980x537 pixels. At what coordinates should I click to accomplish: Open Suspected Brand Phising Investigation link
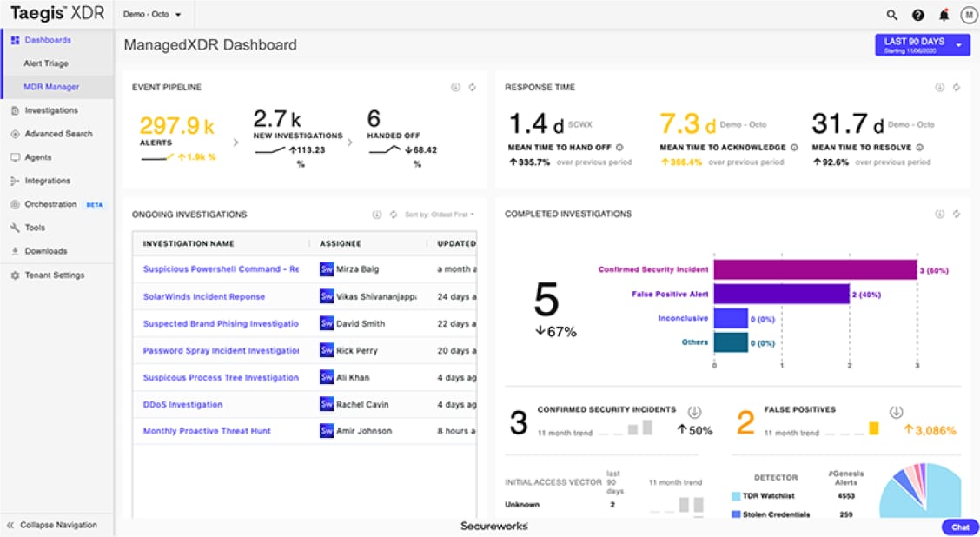coord(221,324)
